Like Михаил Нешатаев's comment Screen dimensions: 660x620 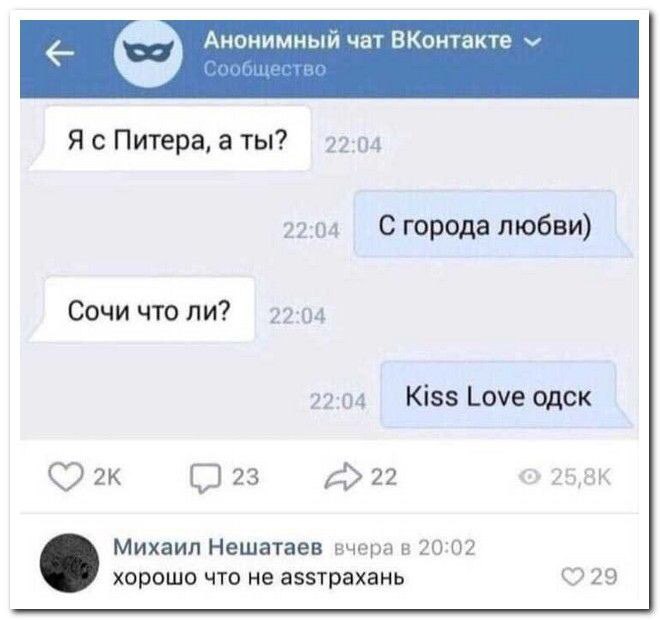point(572,576)
